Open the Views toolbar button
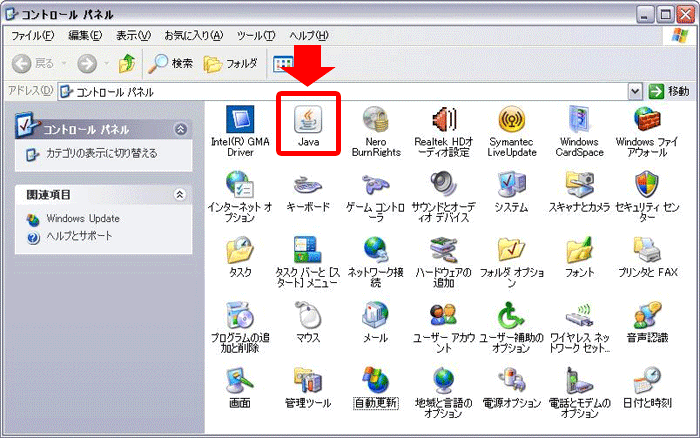Viewport: 700px width, 438px height. [283, 64]
